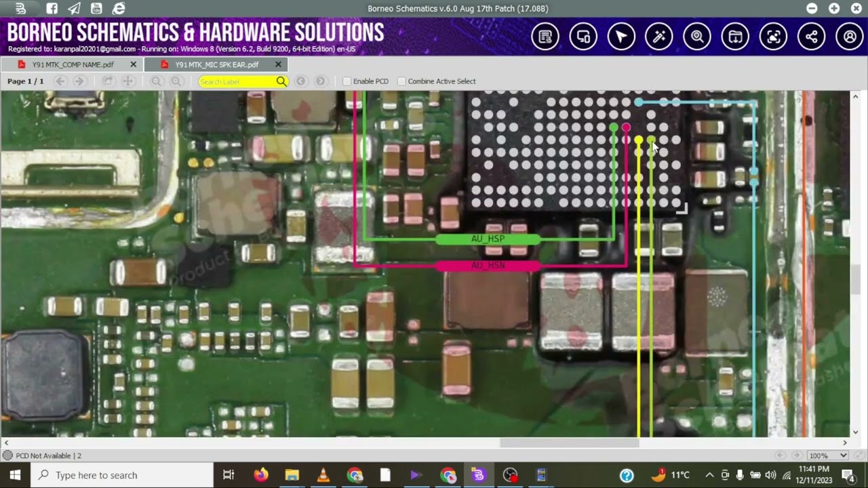This screenshot has height=488, width=868.
Task: Open the folder download round icon
Action: pyautogui.click(x=735, y=37)
